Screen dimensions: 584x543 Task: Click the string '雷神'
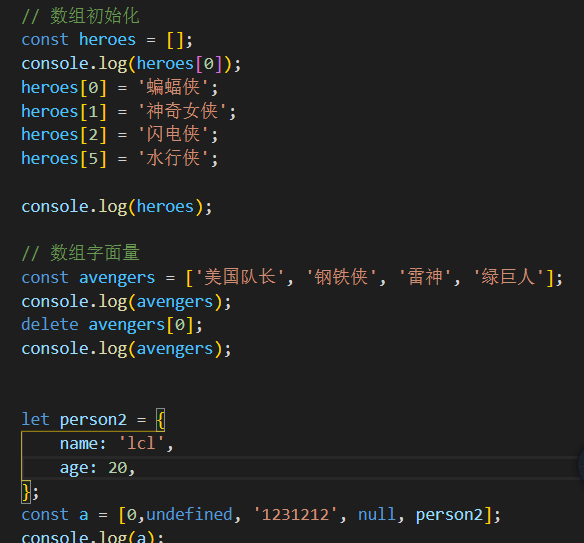tap(425, 277)
